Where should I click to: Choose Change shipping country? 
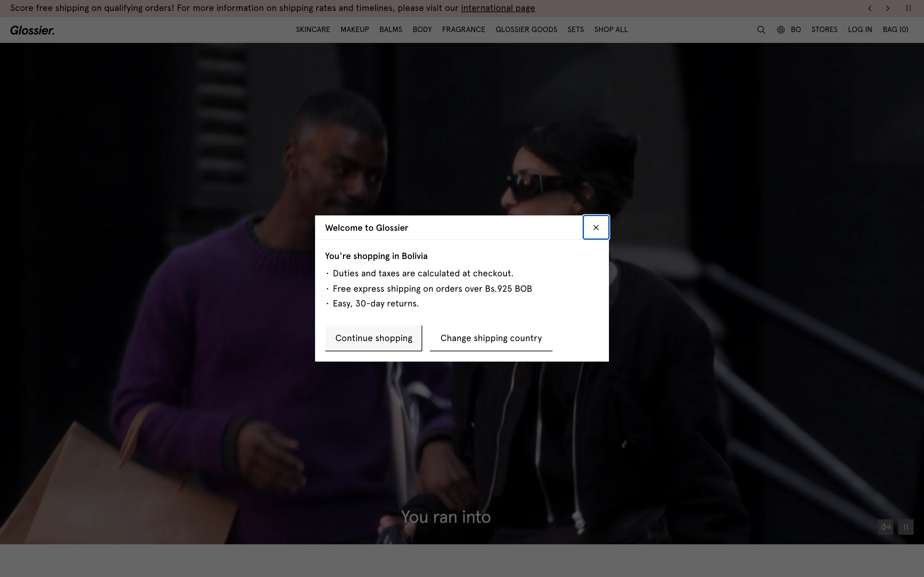pyautogui.click(x=491, y=338)
